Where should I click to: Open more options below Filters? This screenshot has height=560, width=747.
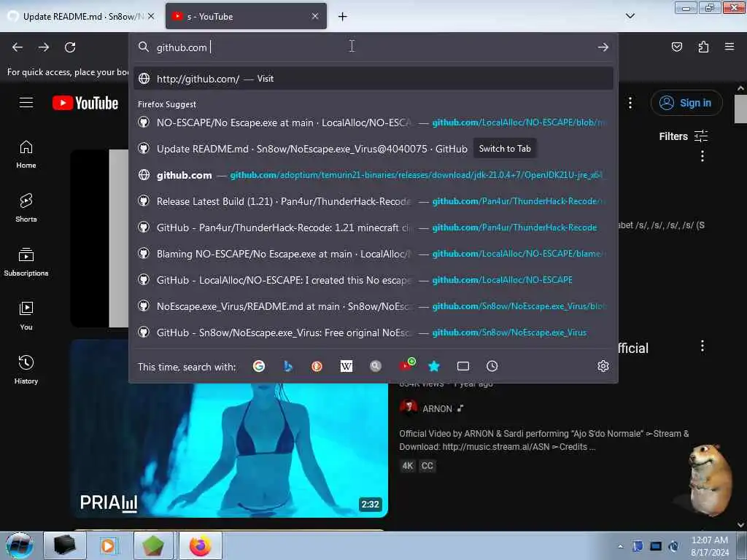(703, 156)
